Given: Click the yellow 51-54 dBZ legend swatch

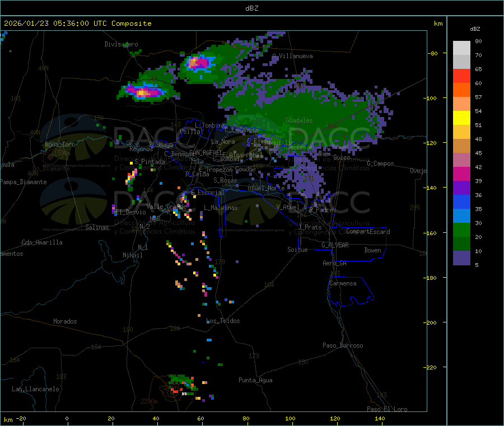Looking at the screenshot, I should pos(461,118).
